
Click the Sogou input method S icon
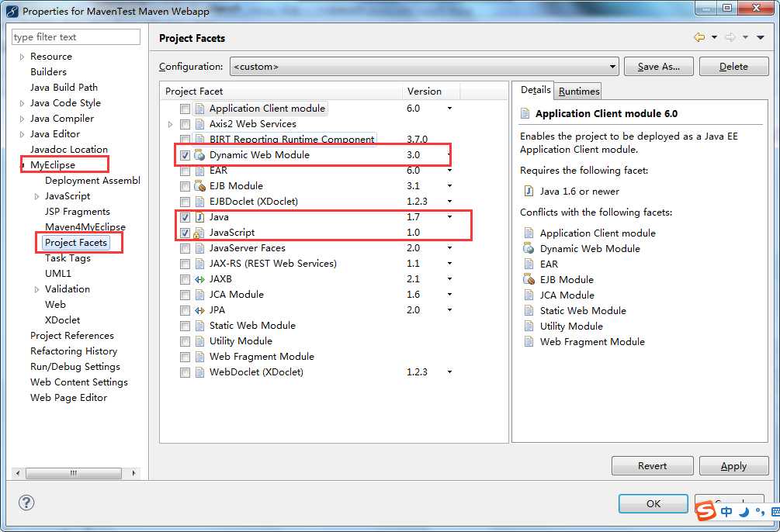pos(705,510)
